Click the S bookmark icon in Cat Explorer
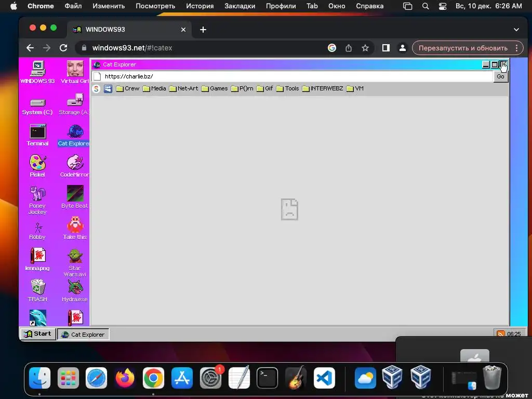This screenshot has height=399, width=532. coord(96,89)
